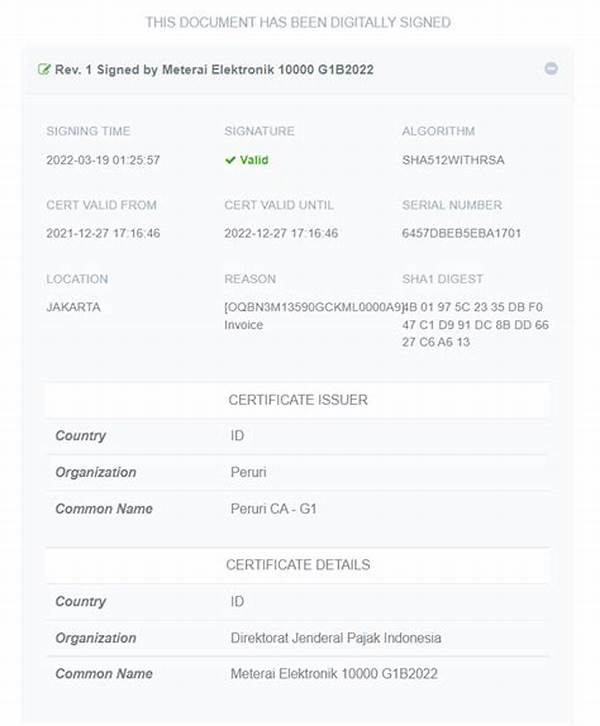Select Direktorat Jenderal Pajak Indonesia organization value
Screen dimensions: 600x726
click(335, 638)
